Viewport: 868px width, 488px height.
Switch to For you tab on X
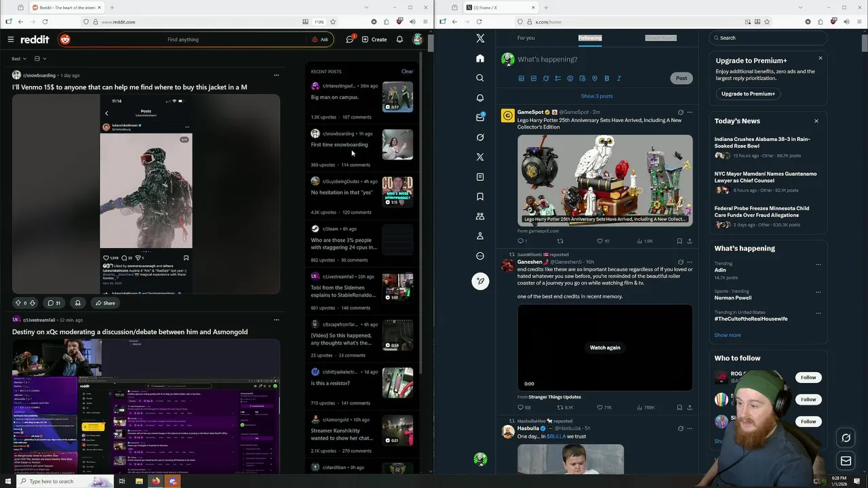[x=526, y=38]
